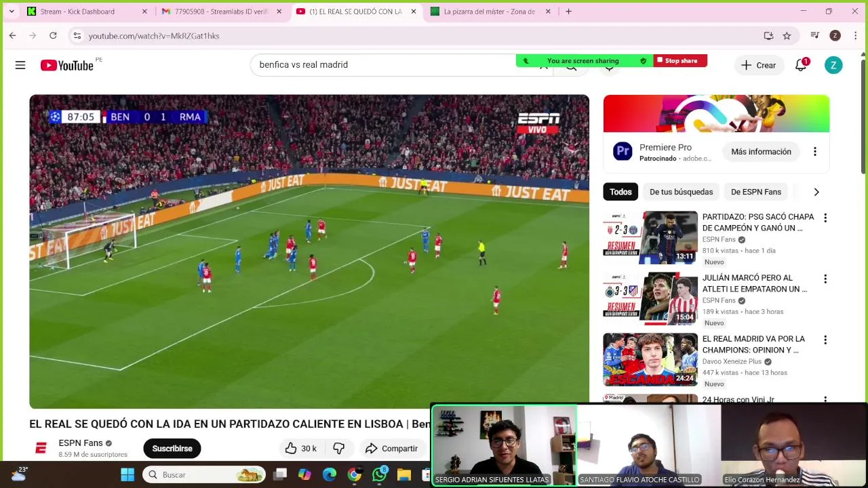The width and height of the screenshot is (868, 488).
Task: Reload the current page
Action: (53, 35)
